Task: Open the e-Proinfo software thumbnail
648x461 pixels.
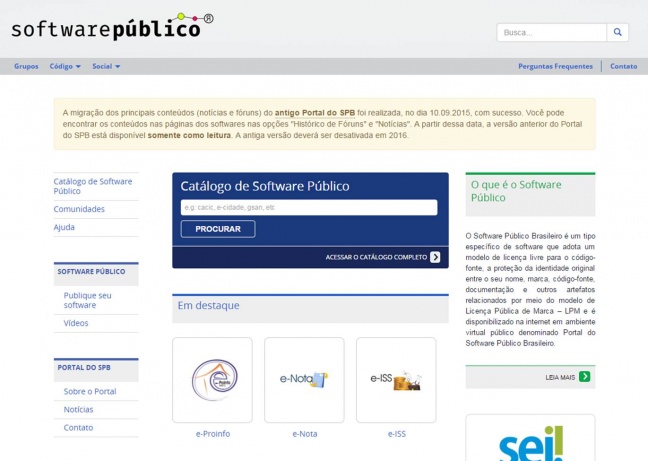Action: [212, 380]
